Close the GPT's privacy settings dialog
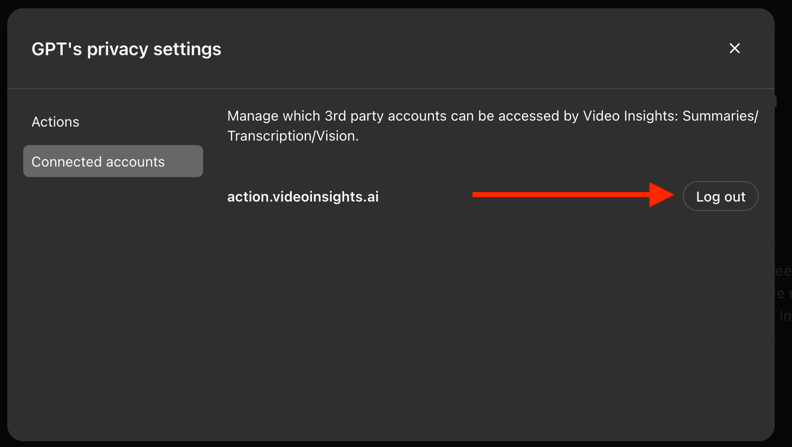The width and height of the screenshot is (792, 447). click(x=734, y=48)
